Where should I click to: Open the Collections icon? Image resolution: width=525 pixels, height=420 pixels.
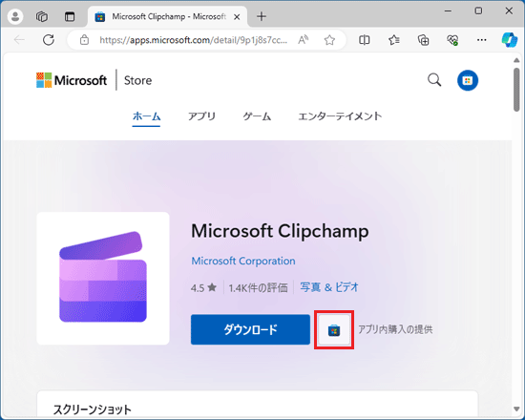[x=423, y=40]
